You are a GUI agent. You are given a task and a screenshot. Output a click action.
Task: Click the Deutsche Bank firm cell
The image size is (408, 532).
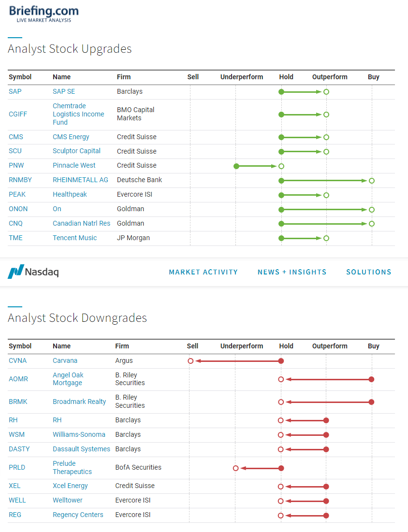click(x=140, y=180)
